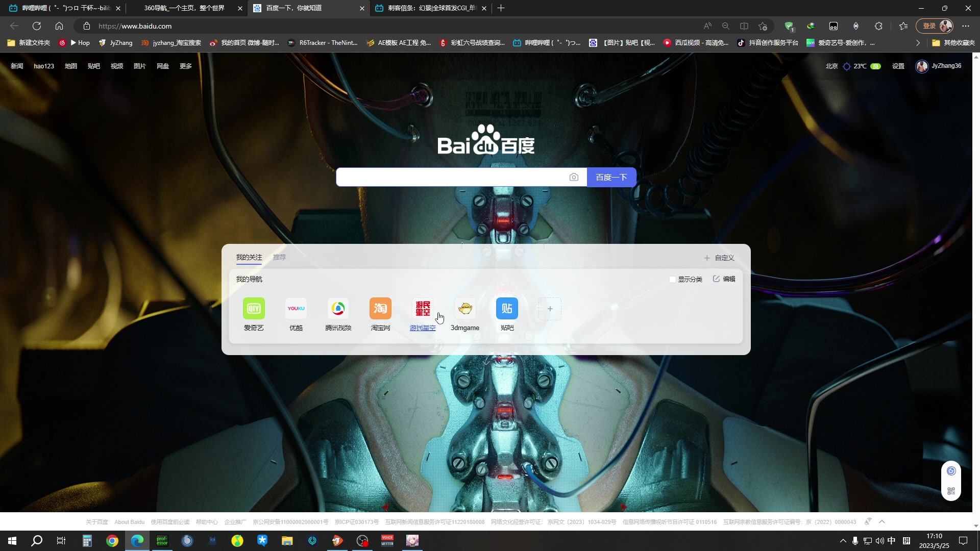
Task: Show hidden system tray icons
Action: 843,541
